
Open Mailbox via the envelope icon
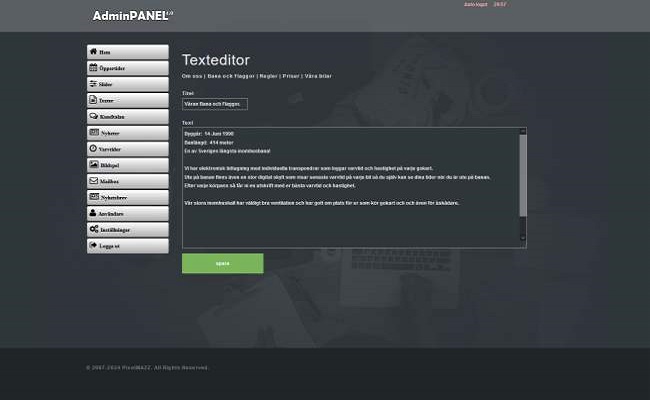click(x=93, y=181)
